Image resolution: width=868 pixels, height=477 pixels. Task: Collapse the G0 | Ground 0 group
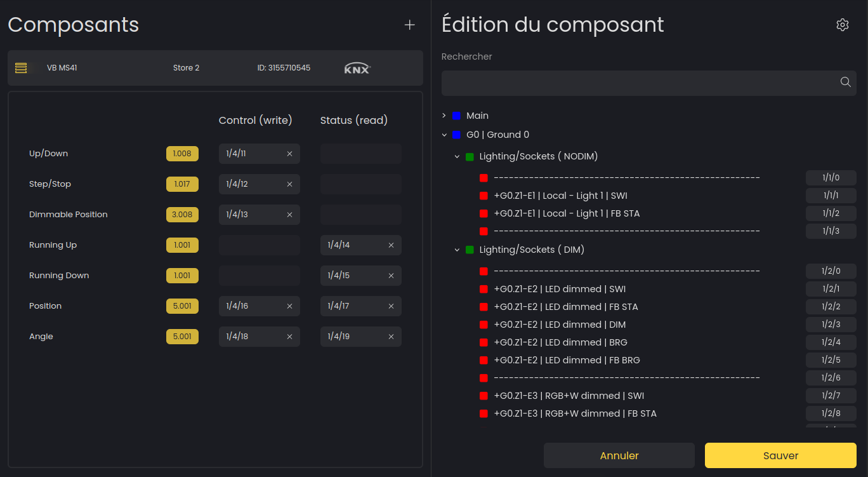(444, 135)
